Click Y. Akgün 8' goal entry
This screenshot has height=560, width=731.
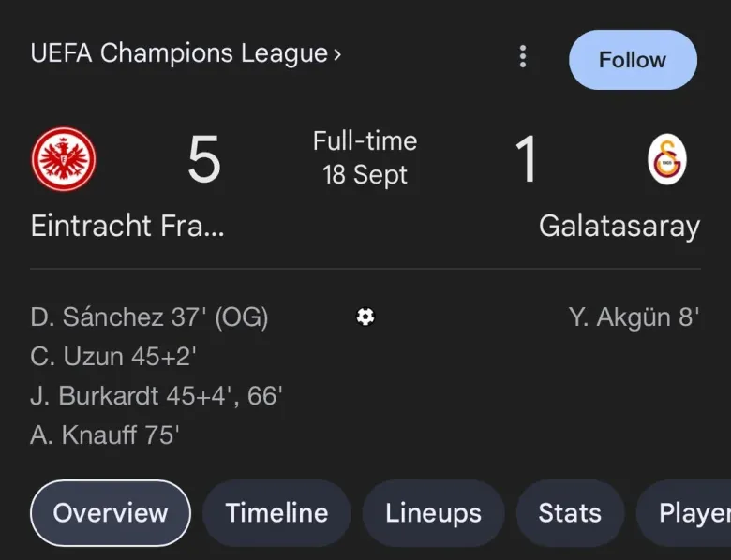[x=634, y=317]
